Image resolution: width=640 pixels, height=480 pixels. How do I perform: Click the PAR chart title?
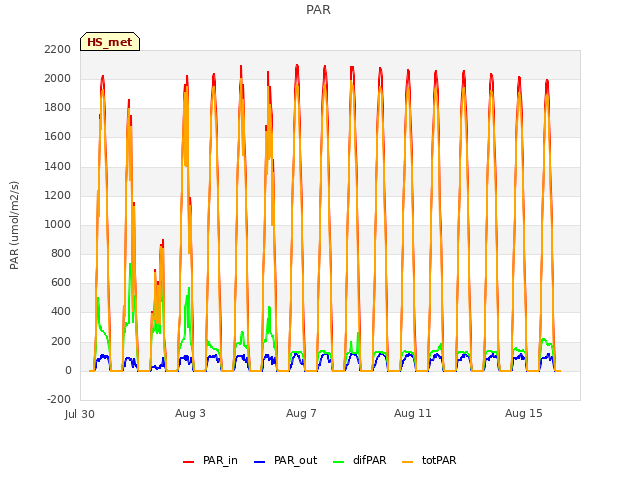click(x=318, y=10)
